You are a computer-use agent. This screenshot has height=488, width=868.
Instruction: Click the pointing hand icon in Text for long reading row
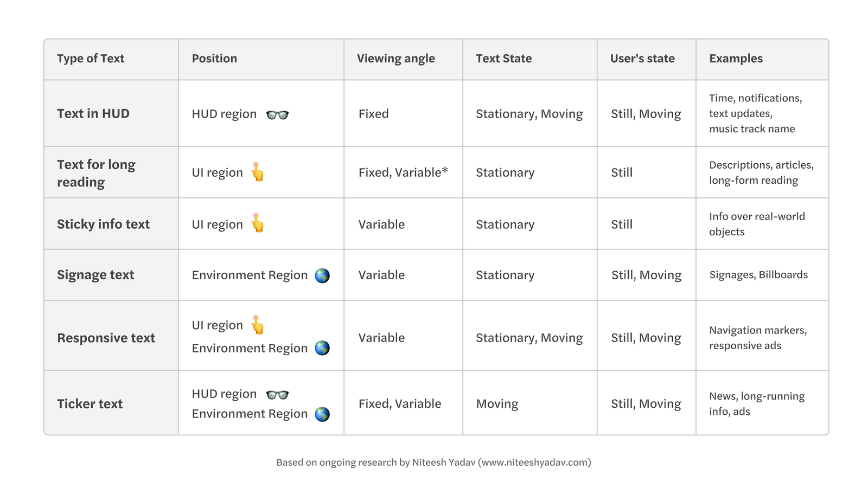pyautogui.click(x=258, y=172)
